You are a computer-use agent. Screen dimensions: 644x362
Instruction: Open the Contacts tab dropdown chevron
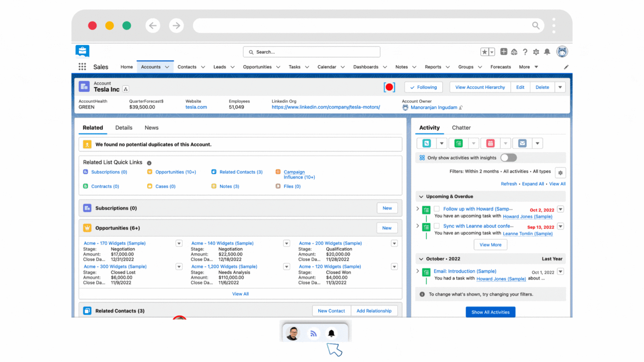(x=203, y=67)
